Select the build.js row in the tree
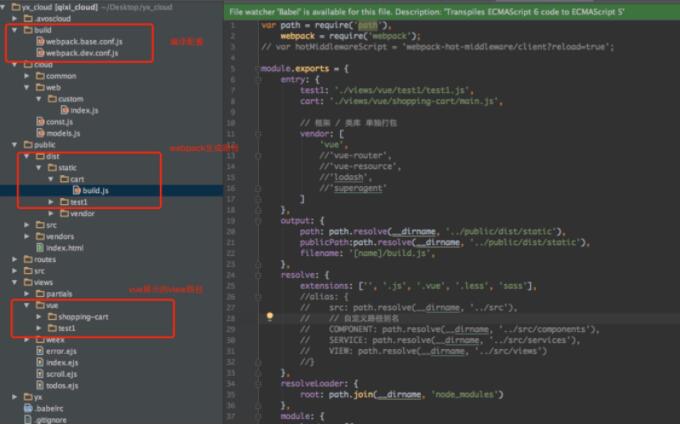Viewport: 680px width, 425px height. click(111, 190)
